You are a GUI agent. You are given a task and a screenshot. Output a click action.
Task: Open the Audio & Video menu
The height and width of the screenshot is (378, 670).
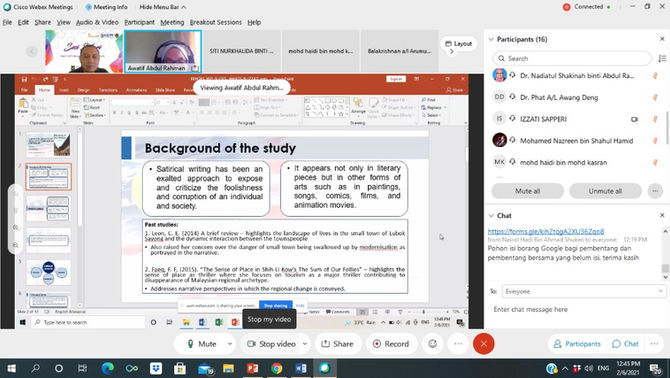(x=97, y=22)
